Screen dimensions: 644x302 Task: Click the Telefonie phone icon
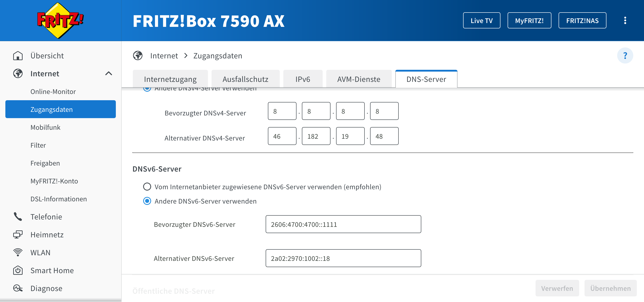click(x=18, y=217)
